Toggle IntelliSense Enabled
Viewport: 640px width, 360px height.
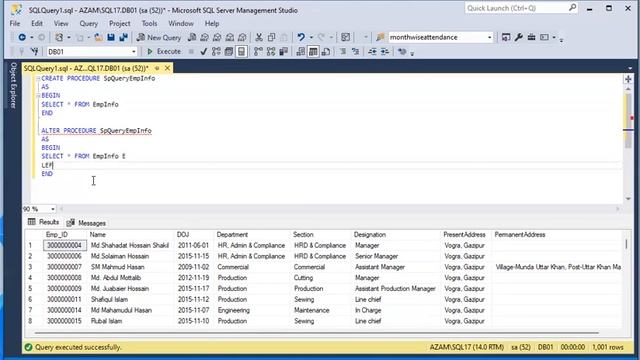(x=242, y=52)
